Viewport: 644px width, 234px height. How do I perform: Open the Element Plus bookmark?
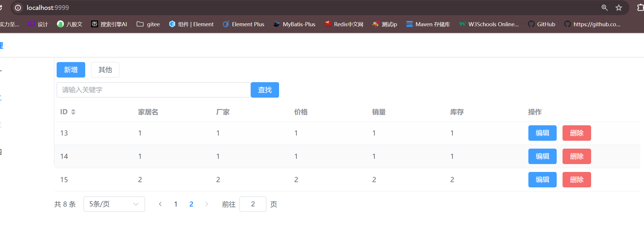pos(243,24)
